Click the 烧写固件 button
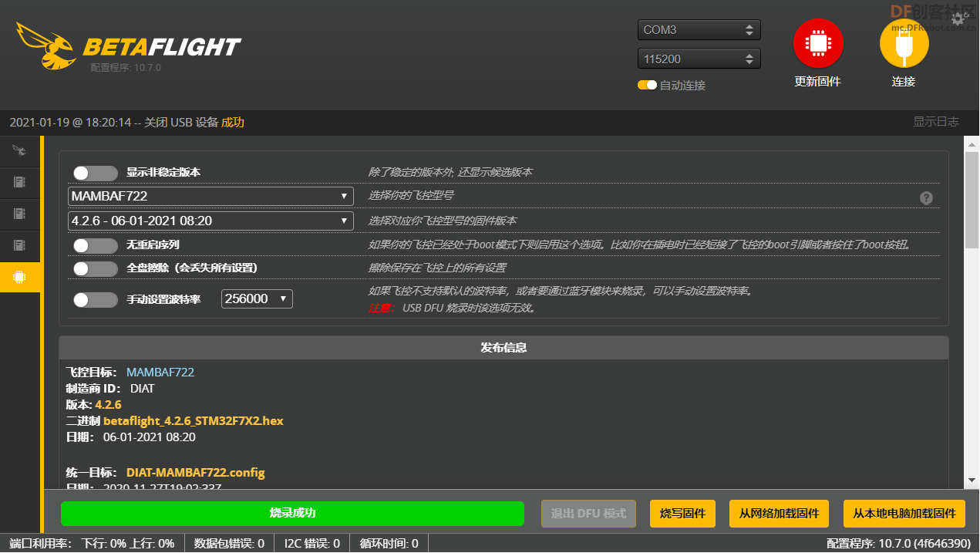Viewport: 980px width, 553px height. click(682, 513)
